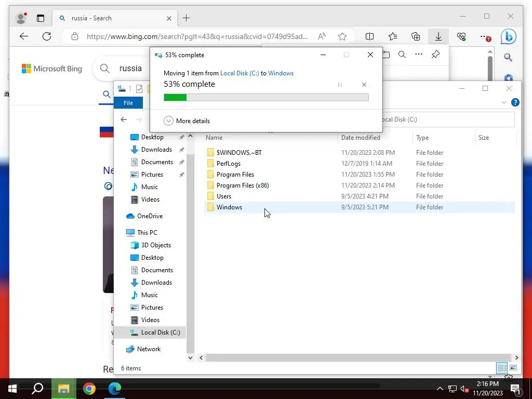Open Edge tab actions menu icon
Viewport: 532px width, 399px height.
click(x=41, y=18)
